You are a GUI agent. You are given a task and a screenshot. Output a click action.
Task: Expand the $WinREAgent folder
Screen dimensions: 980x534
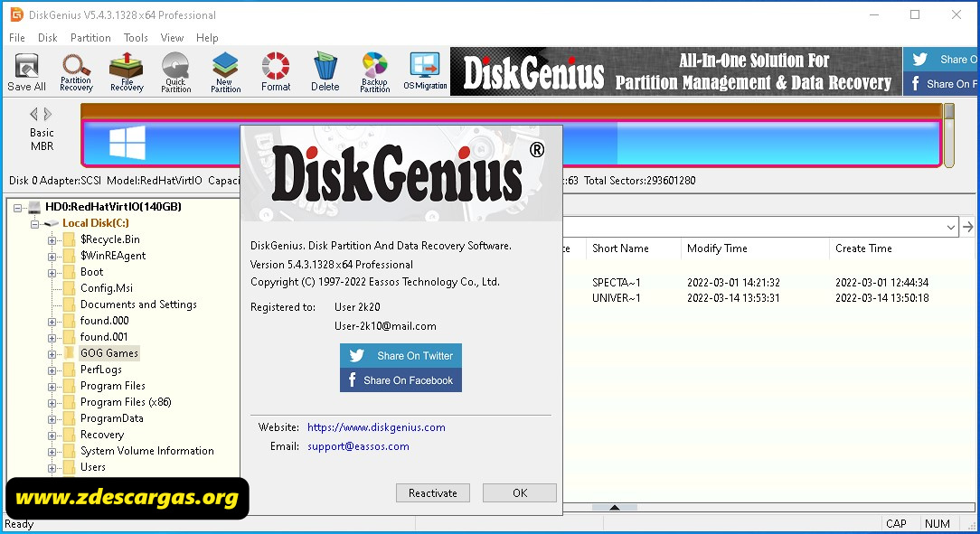pyautogui.click(x=52, y=257)
